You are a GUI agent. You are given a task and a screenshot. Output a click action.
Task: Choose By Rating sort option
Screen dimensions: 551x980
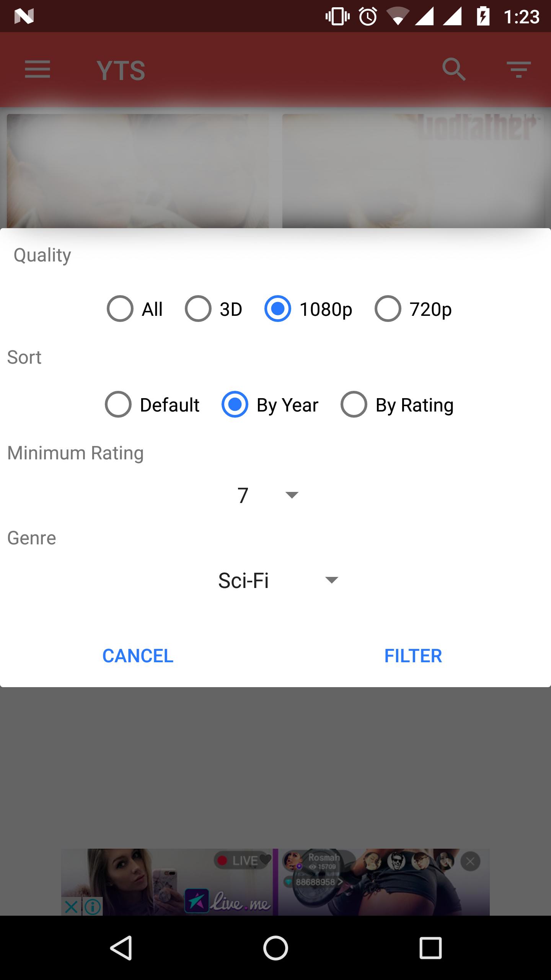(397, 404)
